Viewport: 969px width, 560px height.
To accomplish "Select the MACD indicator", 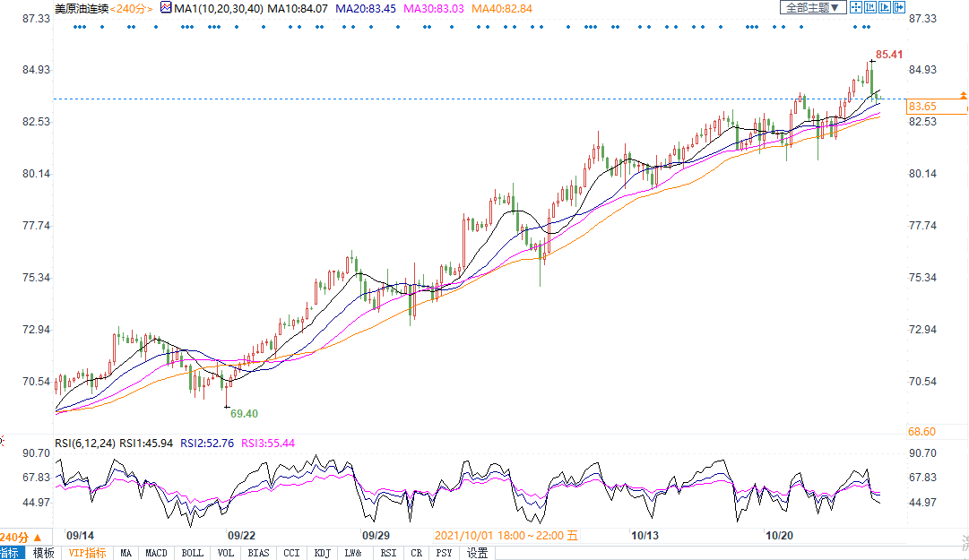I will tap(157, 553).
